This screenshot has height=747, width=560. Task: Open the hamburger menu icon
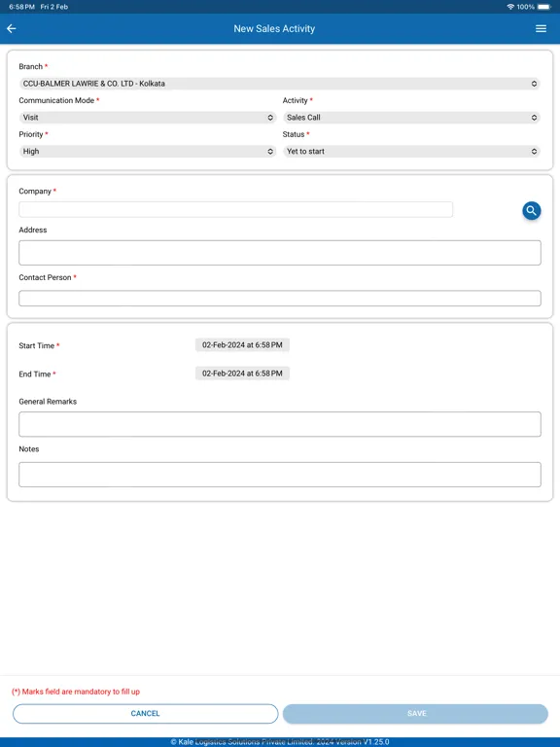[541, 28]
